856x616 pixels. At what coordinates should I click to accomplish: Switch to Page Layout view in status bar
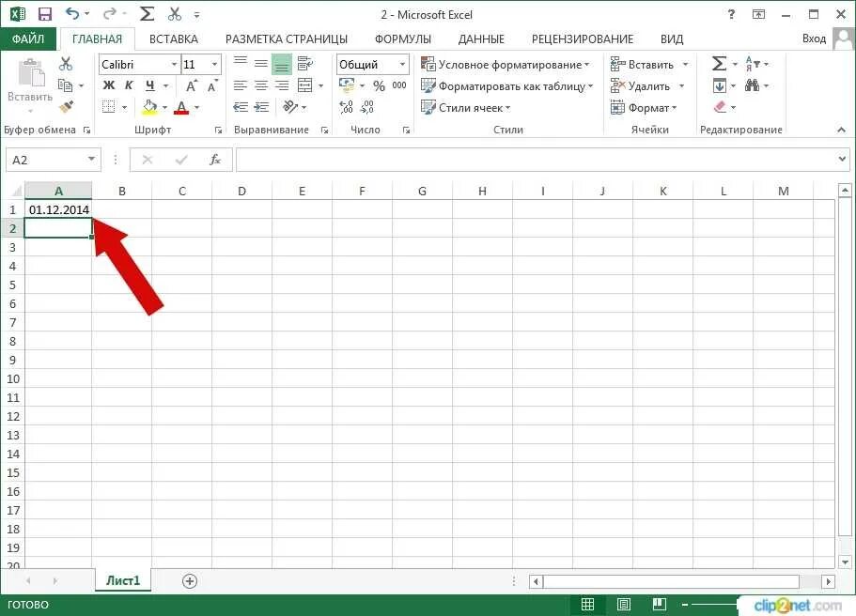[623, 604]
